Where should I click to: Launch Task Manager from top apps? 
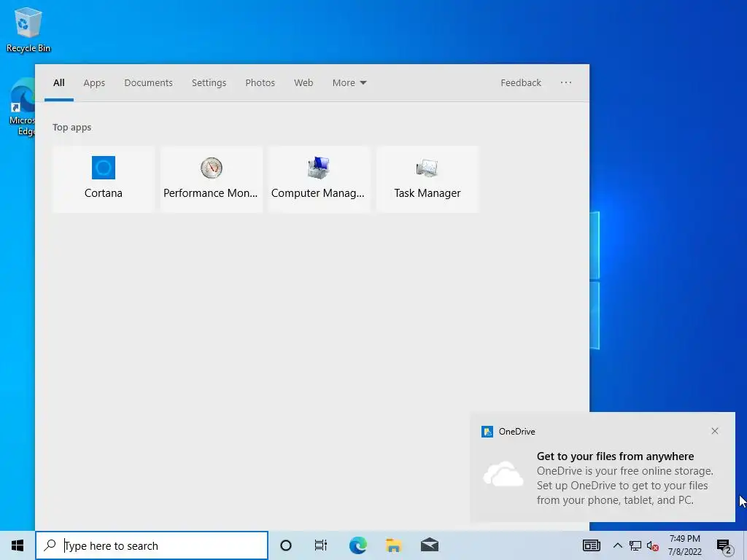pos(427,179)
